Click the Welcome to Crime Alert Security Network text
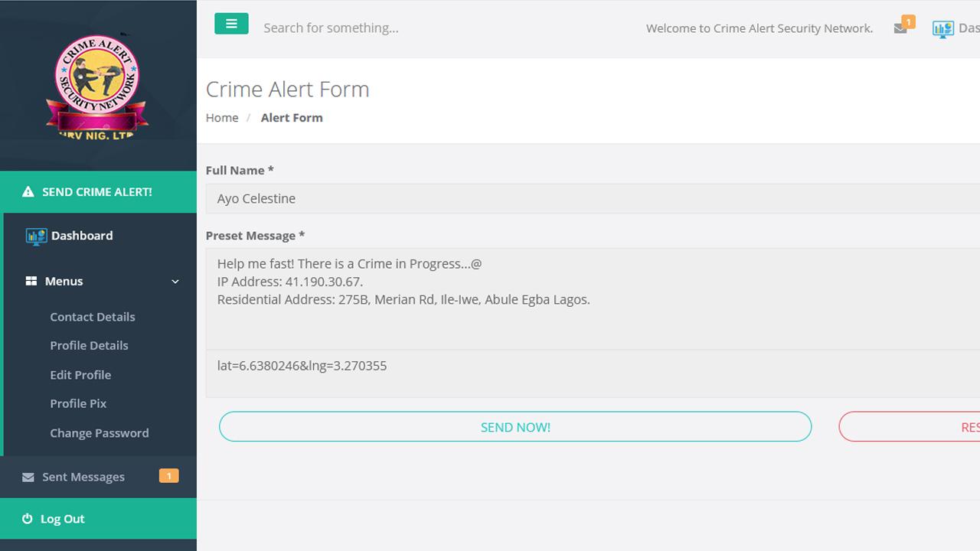The height and width of the screenshot is (551, 980). coord(759,28)
